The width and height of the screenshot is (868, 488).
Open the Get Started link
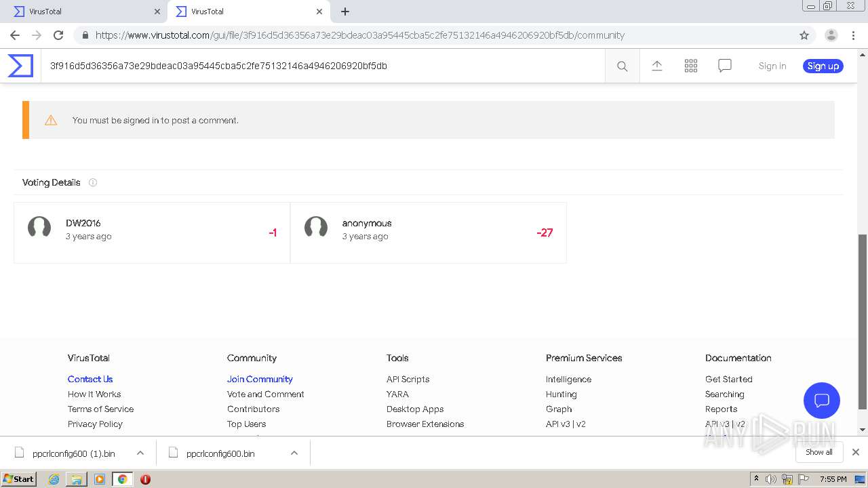pos(729,379)
